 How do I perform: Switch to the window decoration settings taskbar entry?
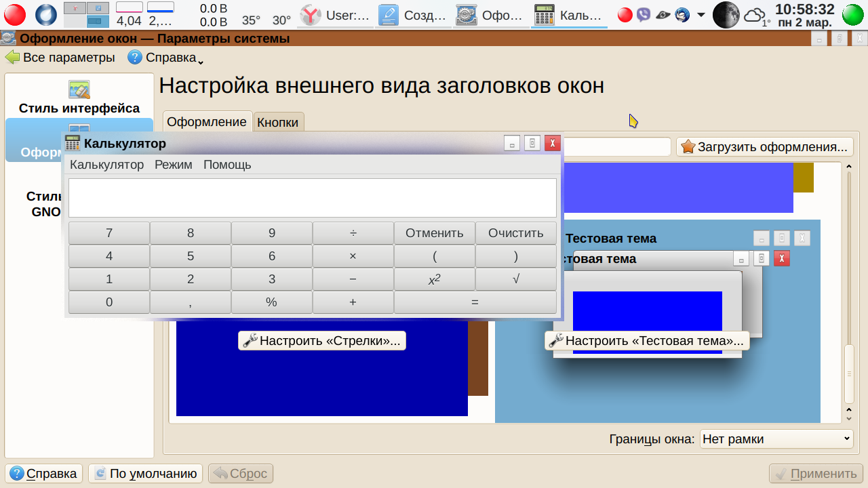click(x=490, y=15)
